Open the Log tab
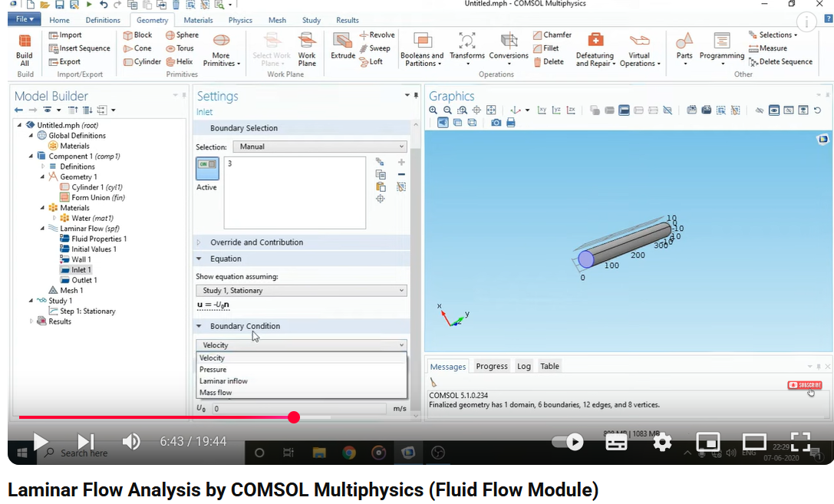Viewport: 834px width, 504px height. 524,367
